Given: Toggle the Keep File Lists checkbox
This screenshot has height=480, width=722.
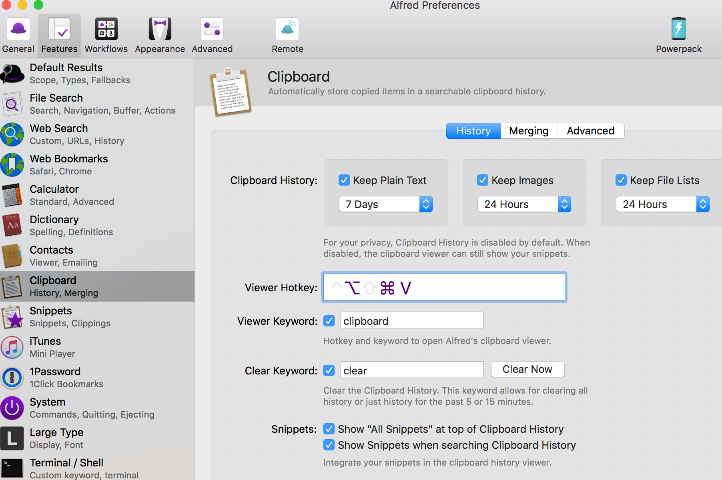Looking at the screenshot, I should (621, 180).
